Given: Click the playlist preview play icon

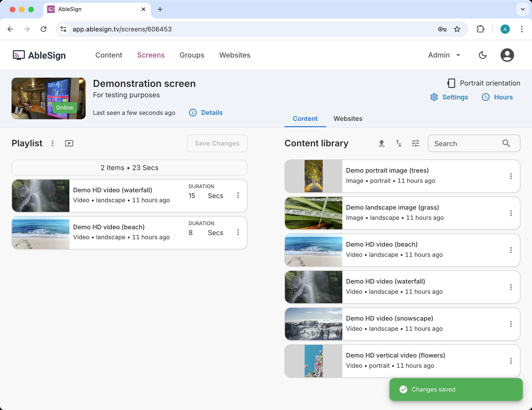Looking at the screenshot, I should (x=69, y=143).
